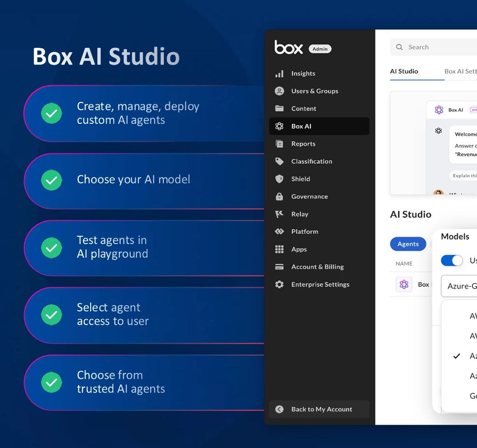Click the Users & Groups person icon
The image size is (477, 448).
point(279,91)
